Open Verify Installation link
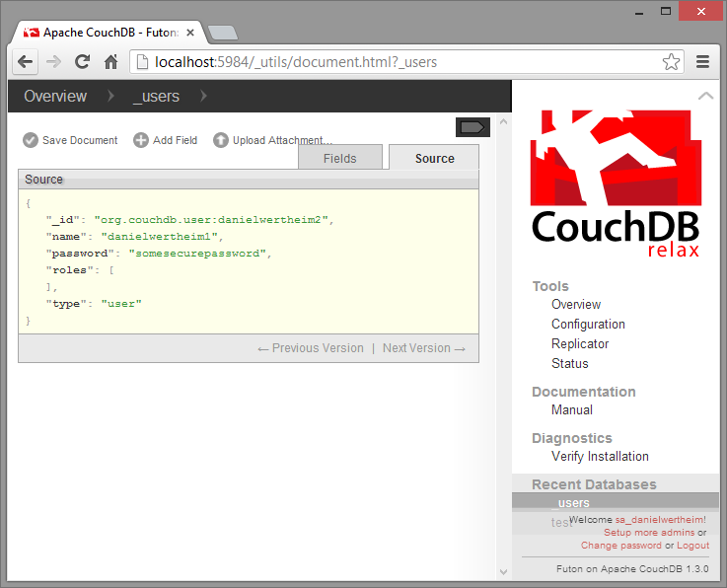 point(600,457)
